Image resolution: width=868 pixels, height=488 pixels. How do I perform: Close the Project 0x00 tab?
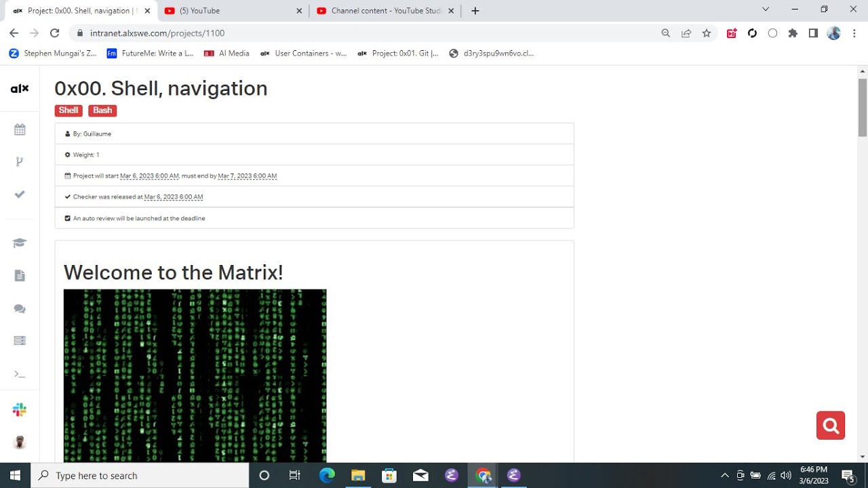click(147, 11)
